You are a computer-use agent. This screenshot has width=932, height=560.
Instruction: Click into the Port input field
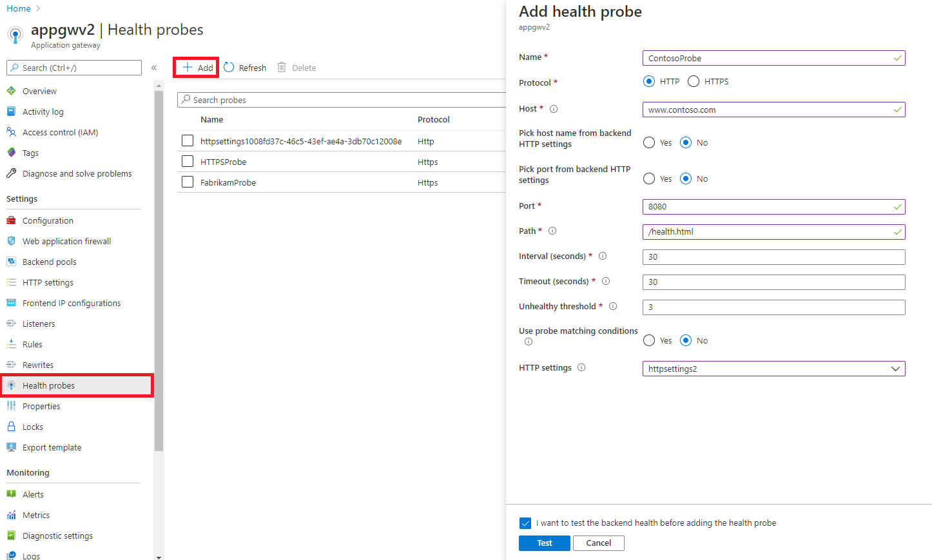(773, 207)
